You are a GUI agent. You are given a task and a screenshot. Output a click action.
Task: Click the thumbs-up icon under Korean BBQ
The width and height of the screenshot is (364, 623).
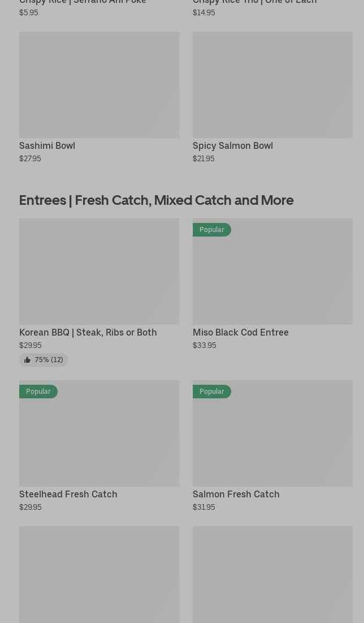(x=27, y=360)
